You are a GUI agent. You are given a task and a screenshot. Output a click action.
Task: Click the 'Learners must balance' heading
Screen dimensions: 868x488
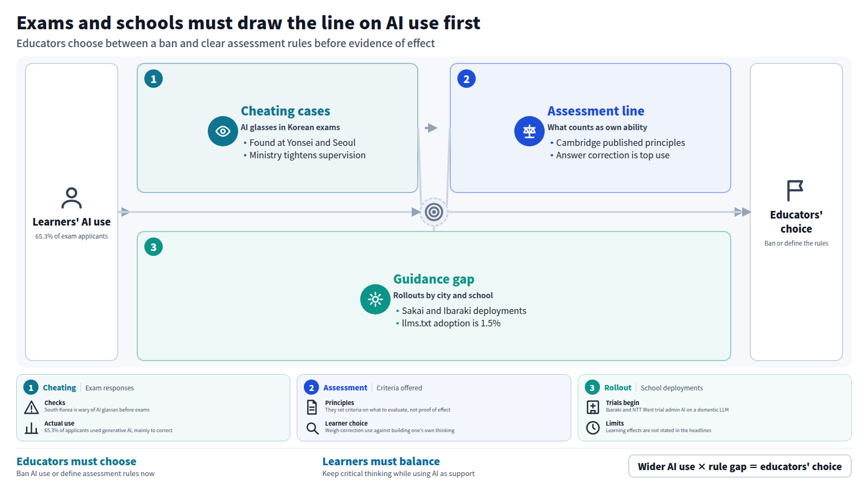click(381, 461)
